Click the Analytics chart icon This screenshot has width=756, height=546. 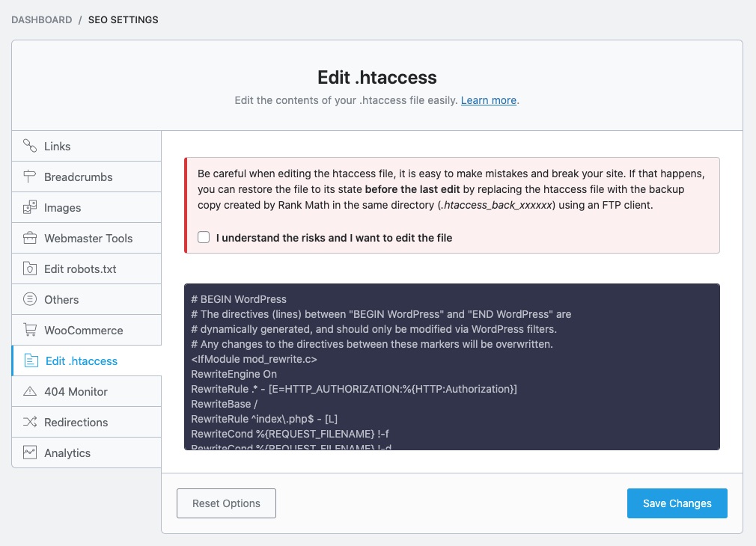(x=30, y=453)
